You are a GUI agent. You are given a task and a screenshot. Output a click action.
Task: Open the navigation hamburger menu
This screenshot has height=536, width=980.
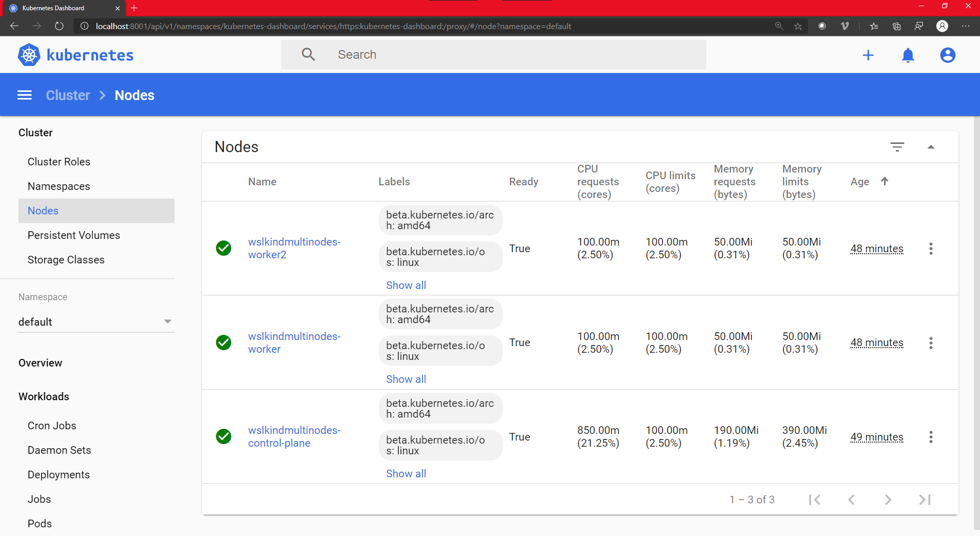pyautogui.click(x=24, y=95)
